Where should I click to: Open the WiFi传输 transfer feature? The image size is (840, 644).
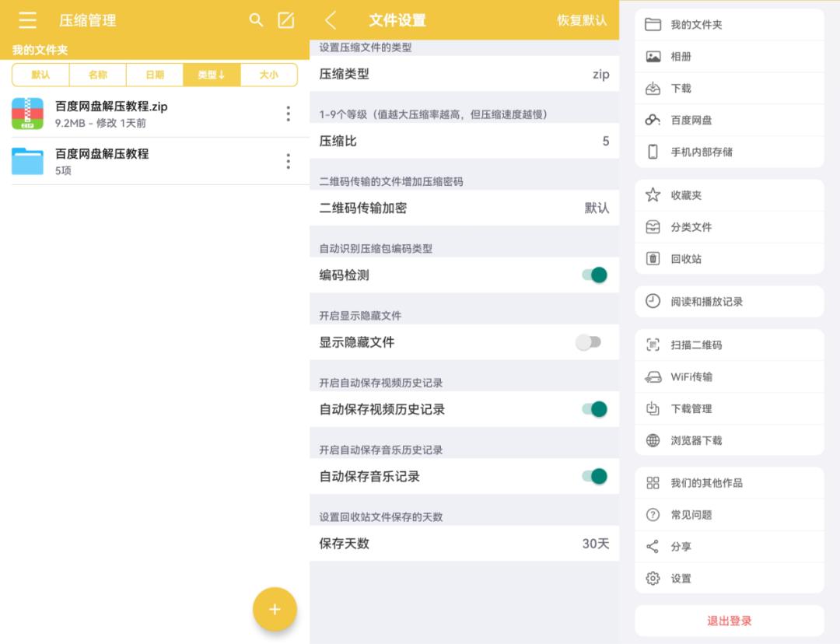click(x=728, y=376)
